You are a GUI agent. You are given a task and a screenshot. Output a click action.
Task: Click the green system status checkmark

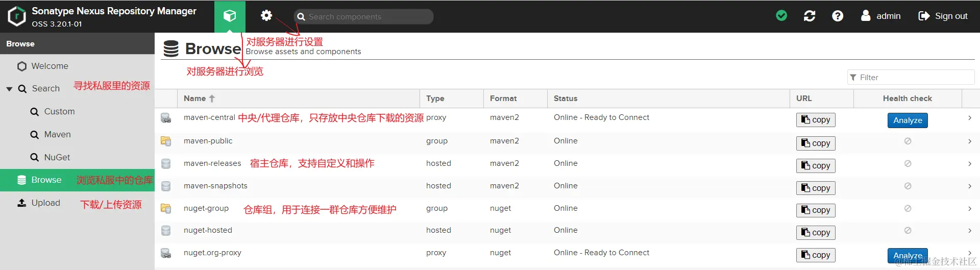click(781, 16)
